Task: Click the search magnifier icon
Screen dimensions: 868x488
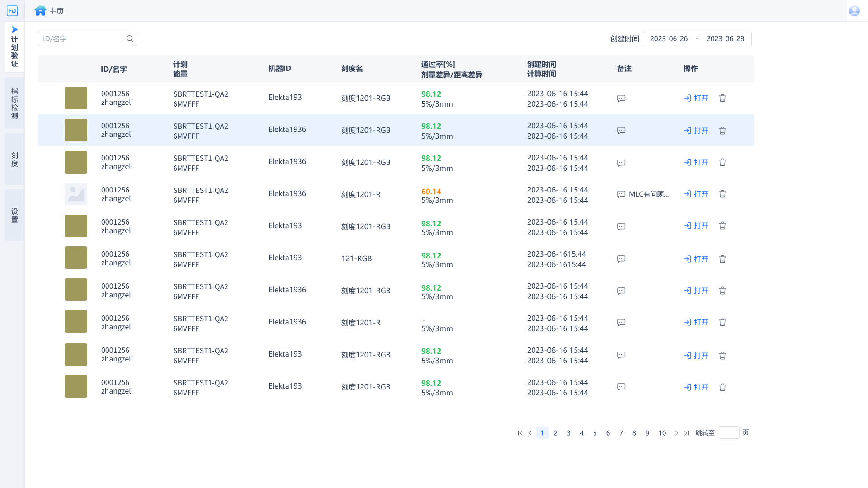Action: (x=130, y=38)
